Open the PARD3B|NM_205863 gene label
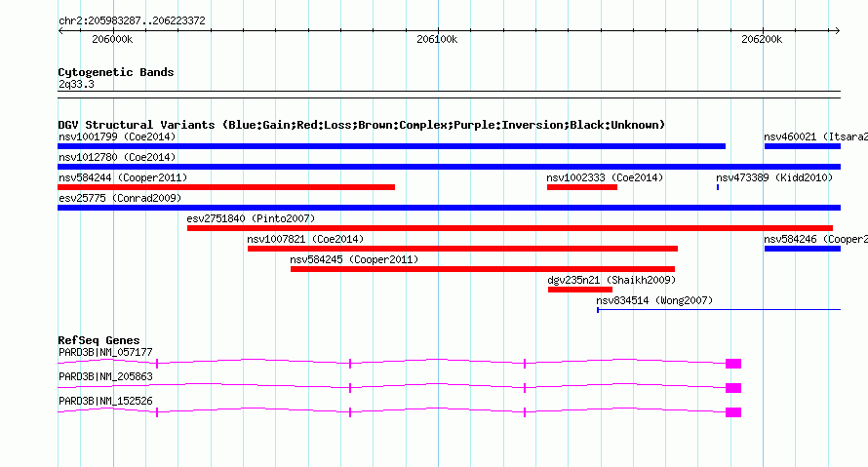 pos(105,376)
